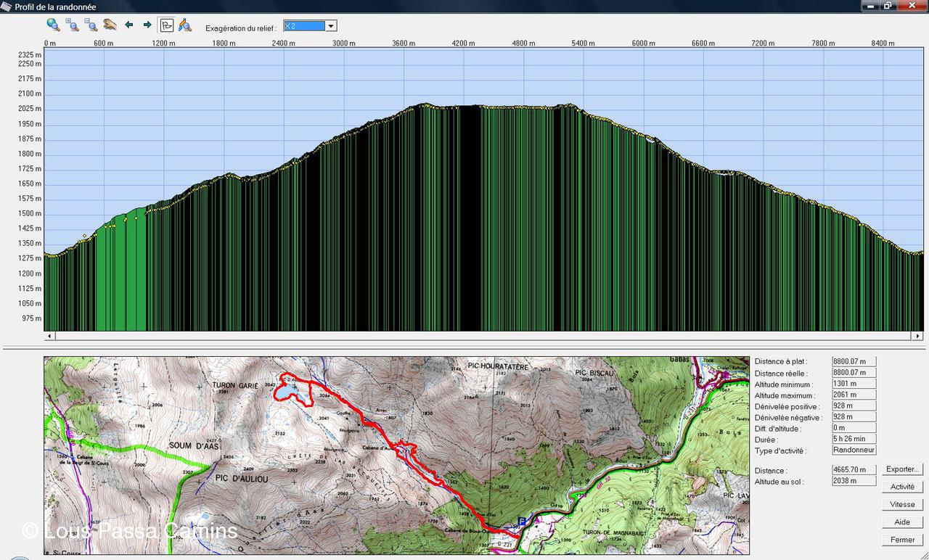Go forward with the right arrow icon
The height and width of the screenshot is (560, 929).
coord(147,25)
